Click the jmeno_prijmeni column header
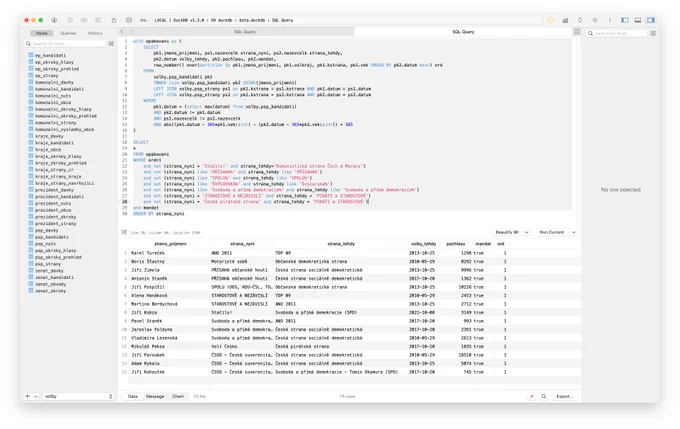This screenshot has width=680, height=429. click(170, 244)
